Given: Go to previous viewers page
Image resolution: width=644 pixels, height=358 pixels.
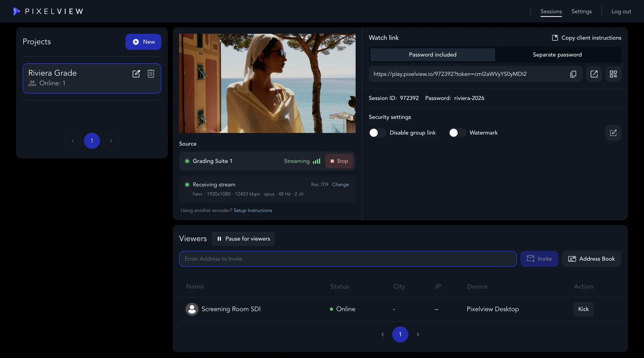Looking at the screenshot, I should (383, 335).
